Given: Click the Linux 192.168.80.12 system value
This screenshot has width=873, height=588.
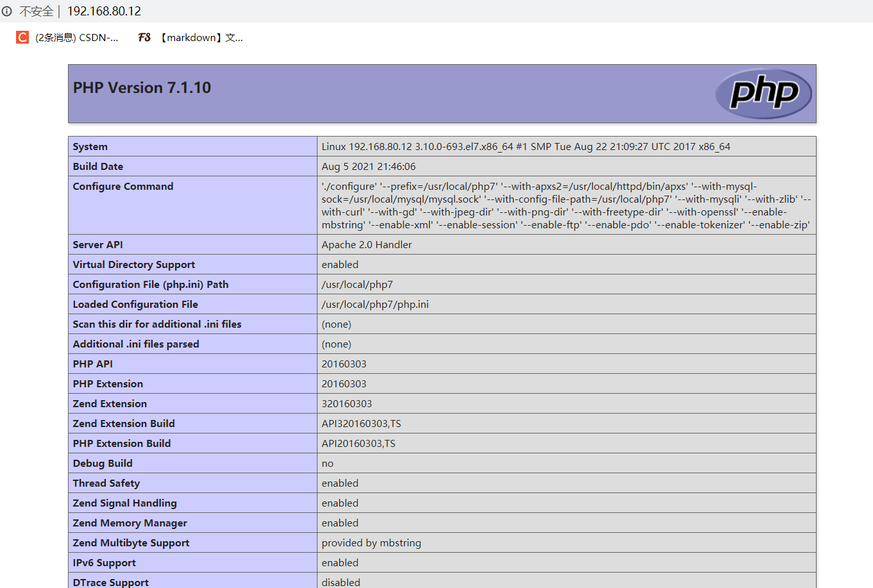Looking at the screenshot, I should 526,146.
